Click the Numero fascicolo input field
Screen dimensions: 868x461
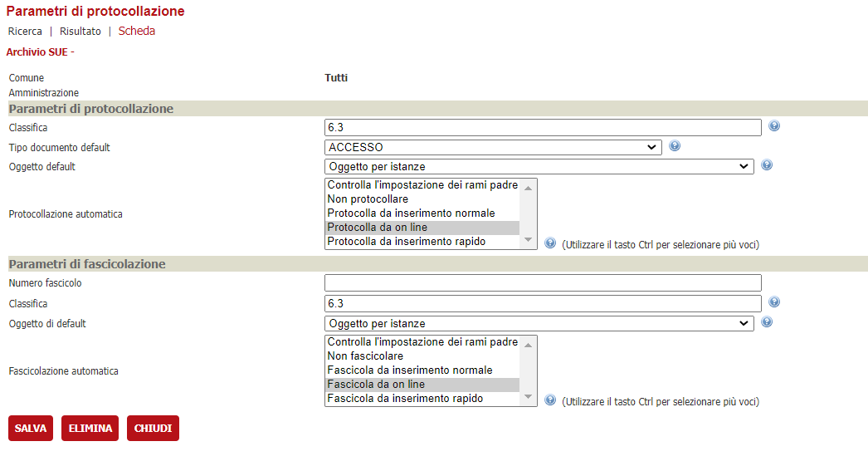point(543,283)
